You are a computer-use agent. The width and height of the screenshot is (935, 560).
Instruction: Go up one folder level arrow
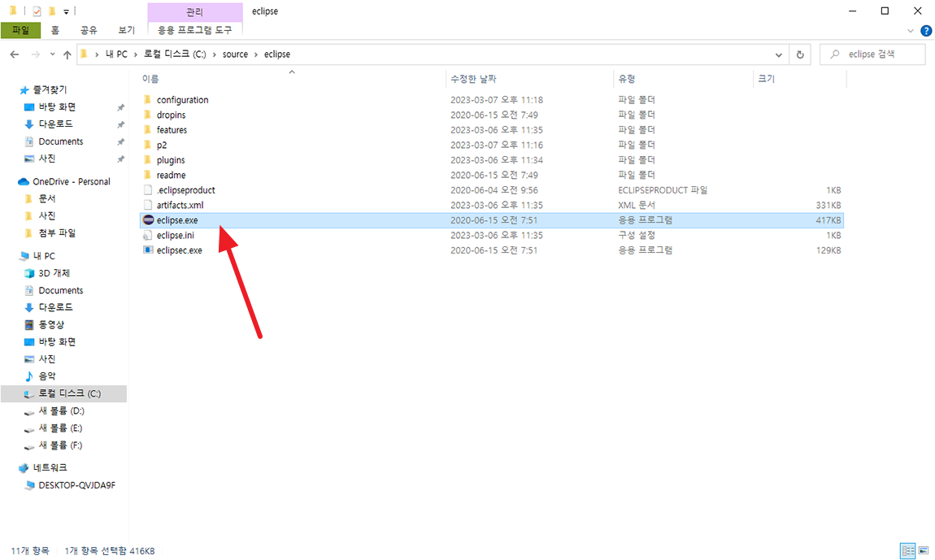point(67,54)
